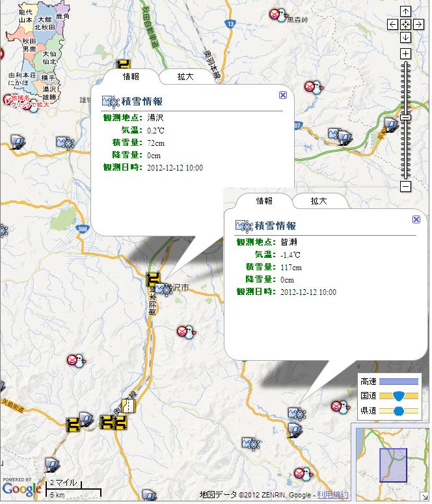Close the 皆瀬 snow info popup
Image resolution: width=432 pixels, height=504 pixels.
point(416,220)
